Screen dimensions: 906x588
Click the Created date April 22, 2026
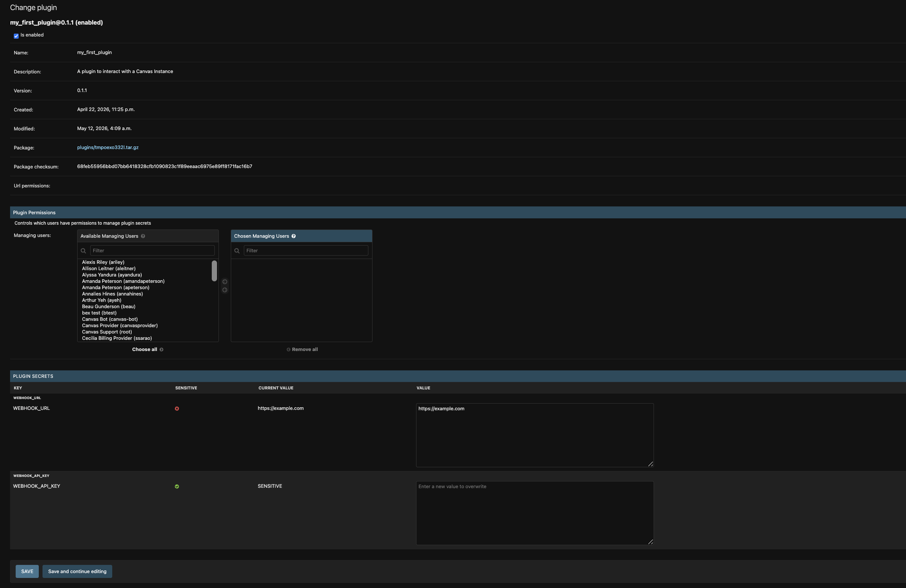coord(106,109)
